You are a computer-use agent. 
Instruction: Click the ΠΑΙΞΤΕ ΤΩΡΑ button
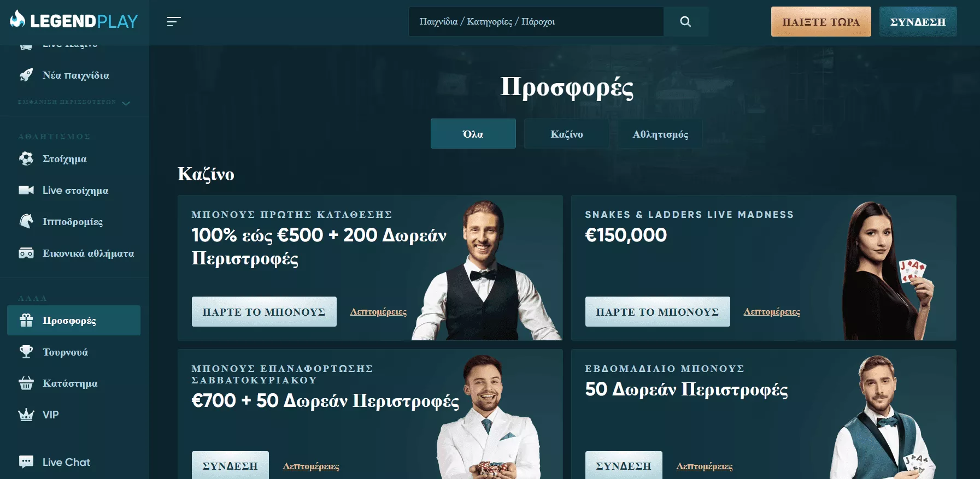tap(821, 22)
